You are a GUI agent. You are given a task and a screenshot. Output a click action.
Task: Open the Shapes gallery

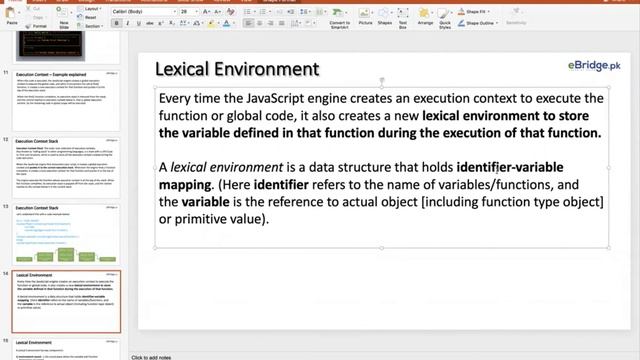(384, 16)
